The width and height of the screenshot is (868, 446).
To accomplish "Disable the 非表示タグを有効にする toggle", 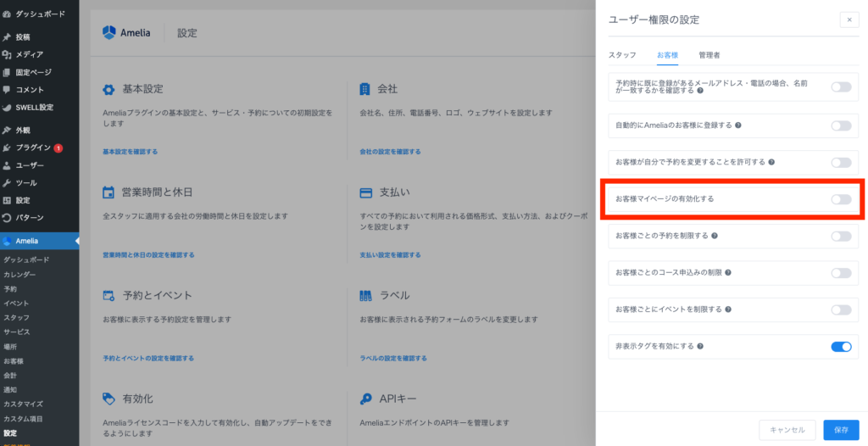I will tap(840, 346).
